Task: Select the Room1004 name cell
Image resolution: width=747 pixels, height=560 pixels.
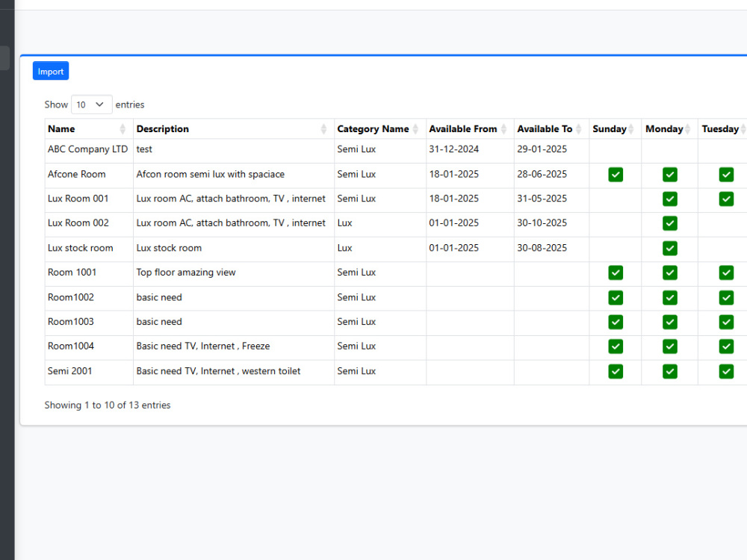Action: [89, 348]
